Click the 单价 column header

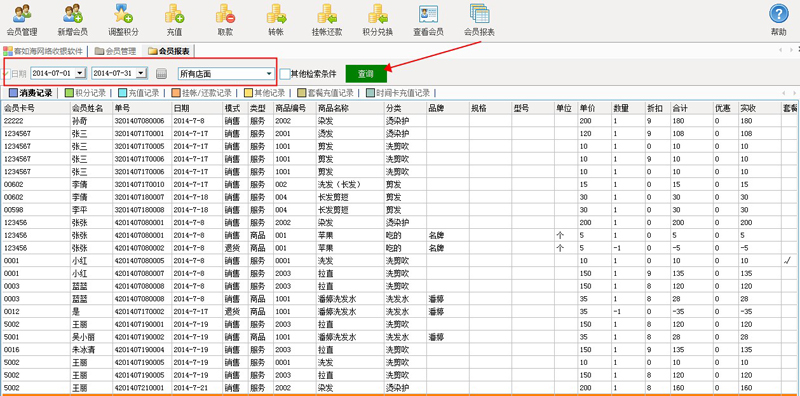(x=594, y=108)
